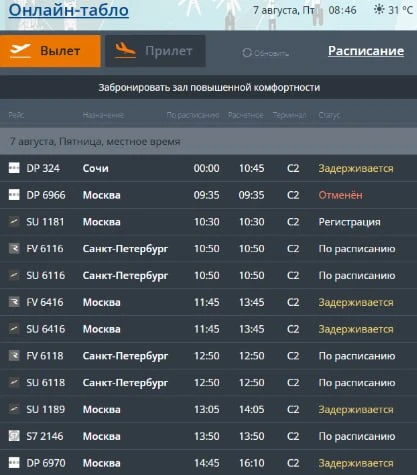This screenshot has height=475, width=417.
Task: Click the Rossiya icon beside FV 6416
Action: (x=14, y=302)
